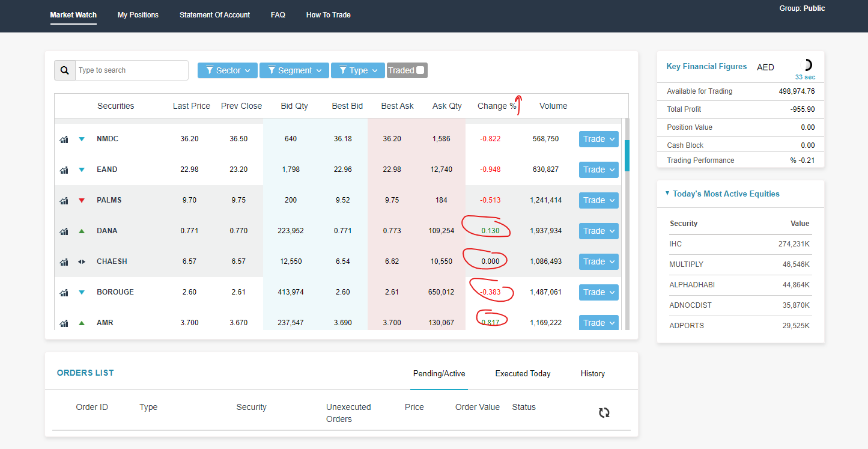
Task: Enable the Traded filter switch
Action: point(420,70)
